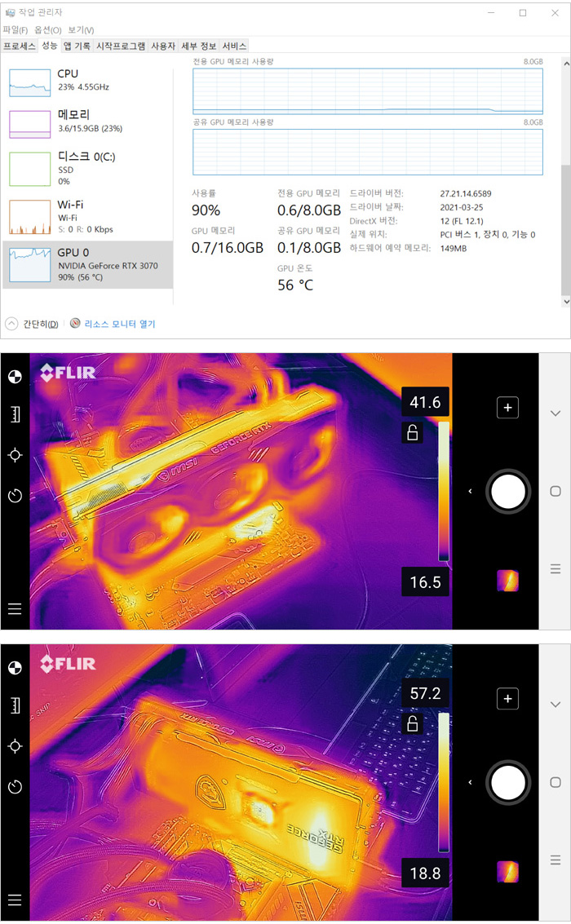The width and height of the screenshot is (571, 924).
Task: Click the Resource Monitor gauge icon
Action: pyautogui.click(x=75, y=323)
